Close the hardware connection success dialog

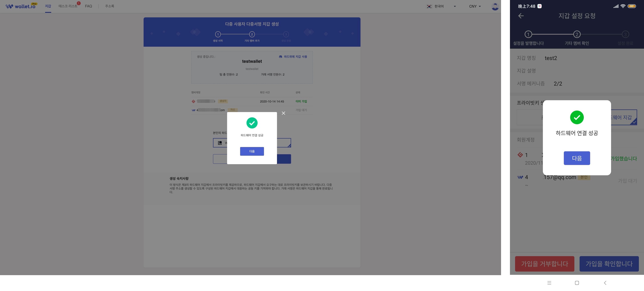tap(283, 113)
